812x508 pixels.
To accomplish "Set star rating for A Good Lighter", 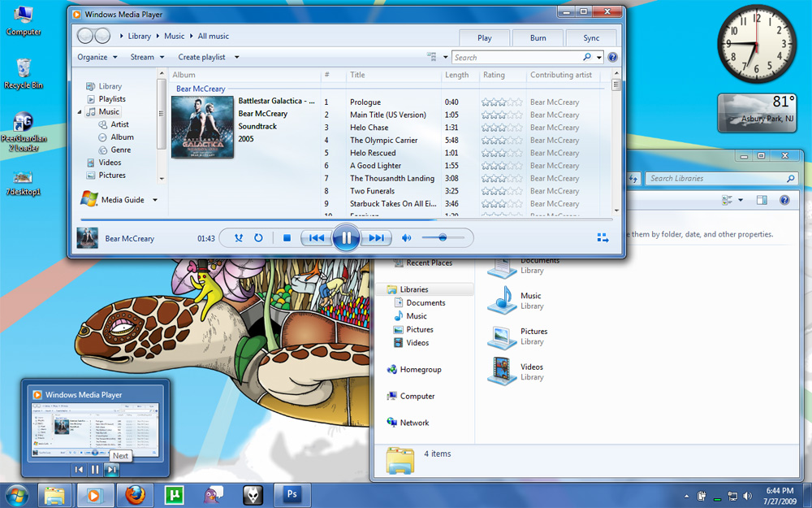I will [x=501, y=165].
